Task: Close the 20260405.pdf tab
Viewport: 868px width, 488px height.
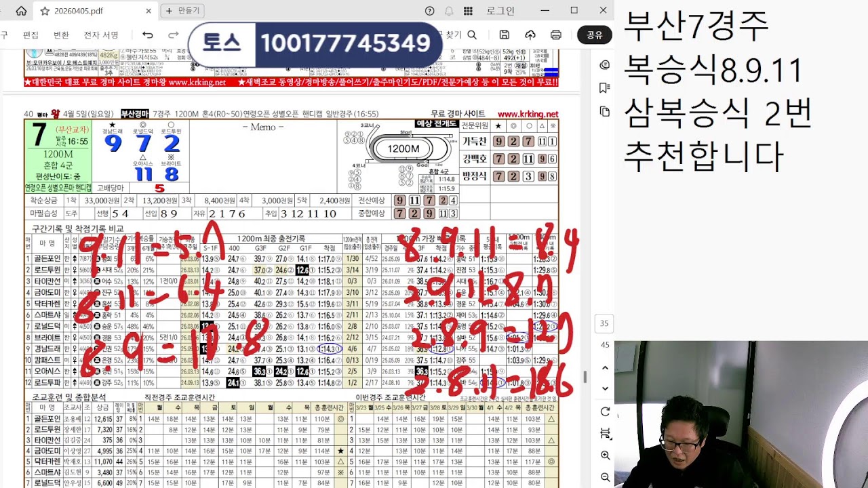Action: coord(150,11)
